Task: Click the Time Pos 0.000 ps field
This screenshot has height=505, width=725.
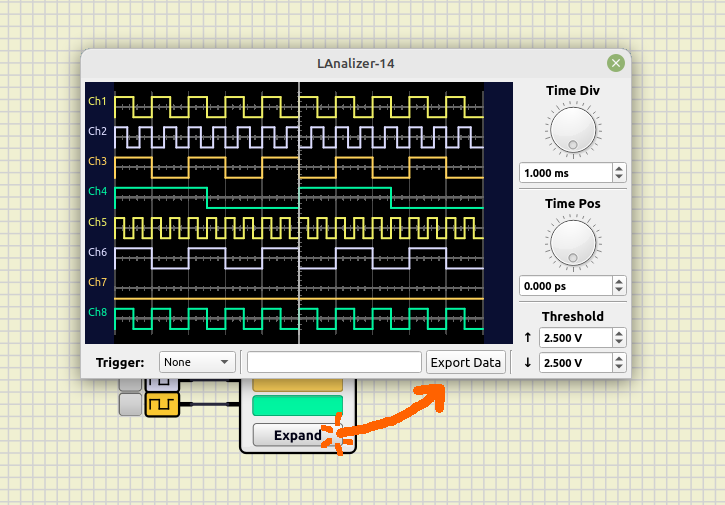Action: tap(567, 286)
